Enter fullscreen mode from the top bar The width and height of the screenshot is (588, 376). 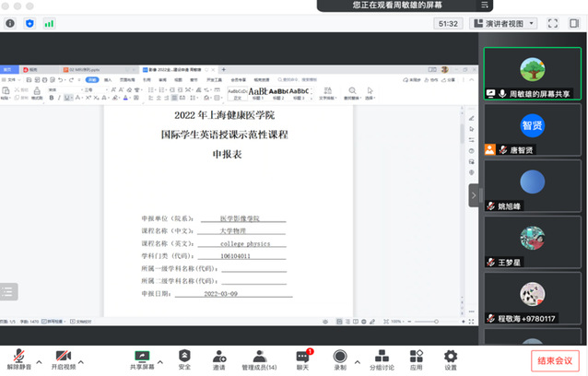tap(554, 23)
